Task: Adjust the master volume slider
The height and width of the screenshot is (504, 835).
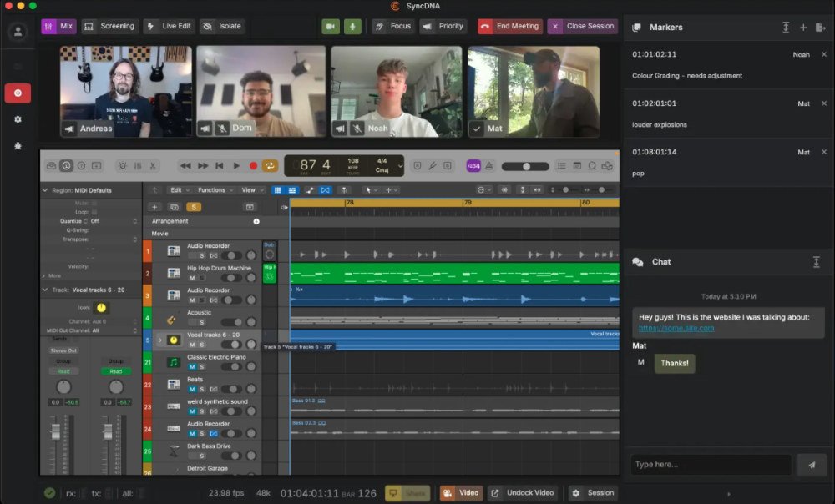Action: pos(525,167)
